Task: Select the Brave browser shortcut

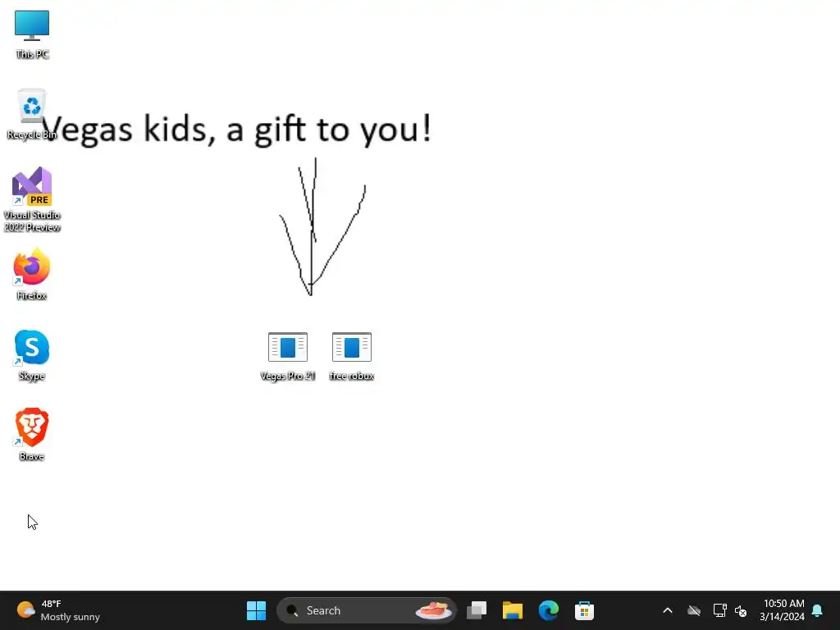Action: (32, 435)
